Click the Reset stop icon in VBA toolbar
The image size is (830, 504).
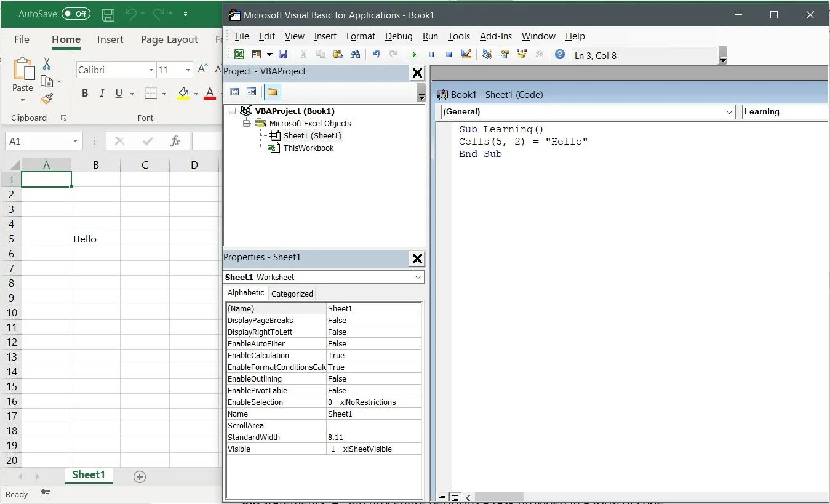pyautogui.click(x=449, y=55)
